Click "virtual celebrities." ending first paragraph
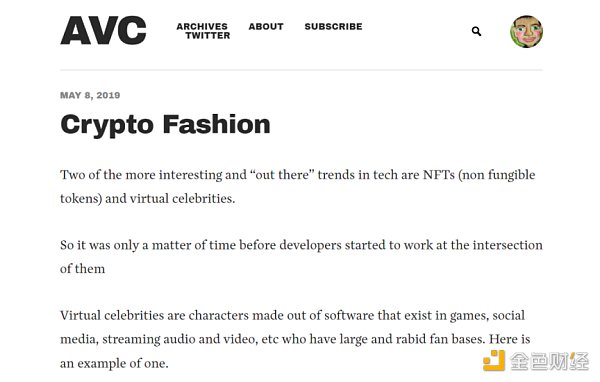 tap(183, 199)
